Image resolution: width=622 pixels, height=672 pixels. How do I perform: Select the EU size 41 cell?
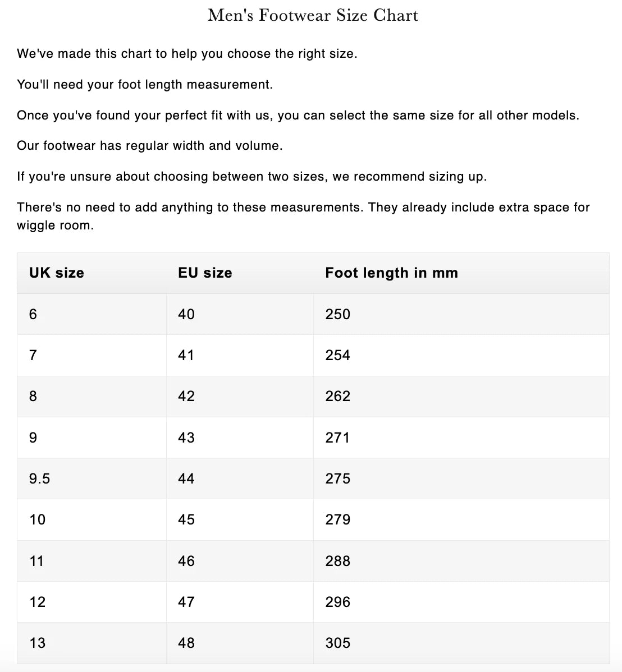[186, 355]
